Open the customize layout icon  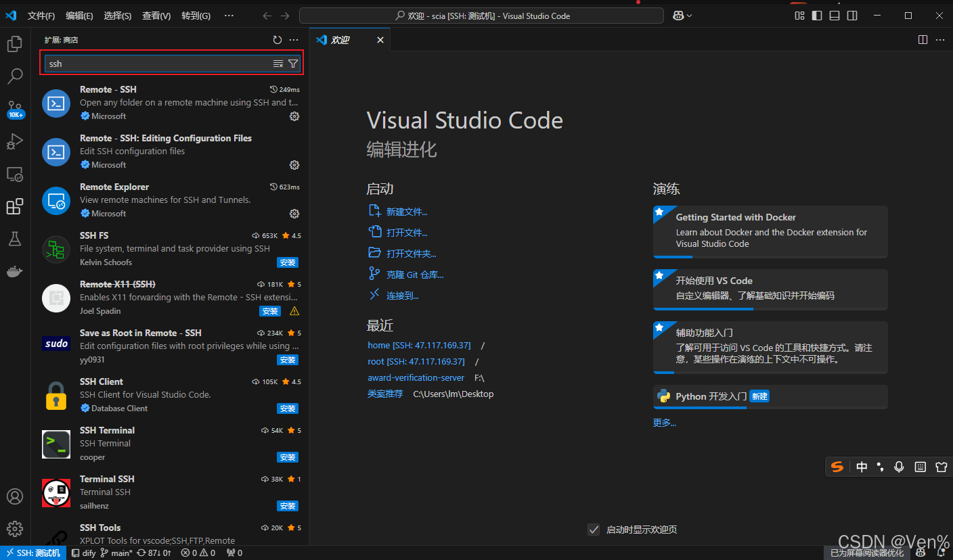coord(799,16)
